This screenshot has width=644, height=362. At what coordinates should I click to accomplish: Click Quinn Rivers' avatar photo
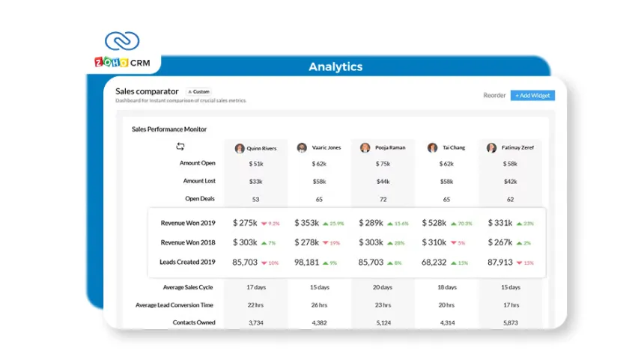240,148
